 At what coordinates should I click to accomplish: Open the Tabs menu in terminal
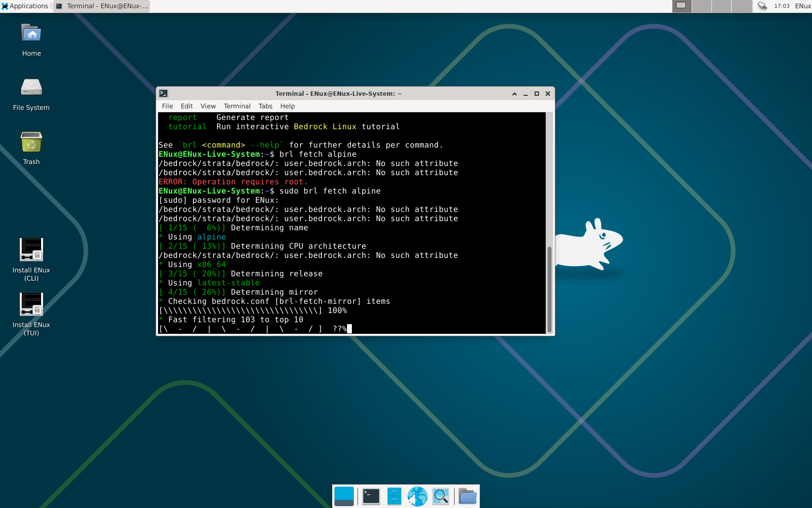(x=265, y=106)
